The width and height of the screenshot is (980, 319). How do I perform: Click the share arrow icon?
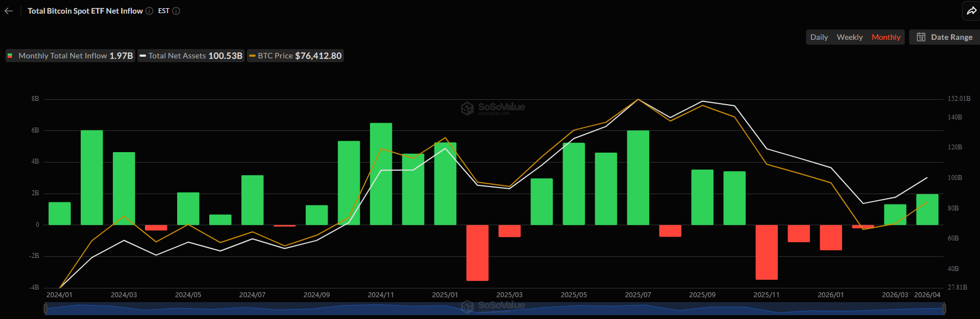pyautogui.click(x=971, y=11)
